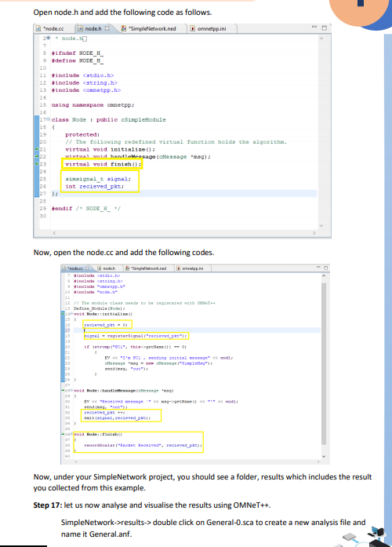This screenshot has height=547, width=392.
Task: Click the 'protected:' line
Action: tap(82, 134)
